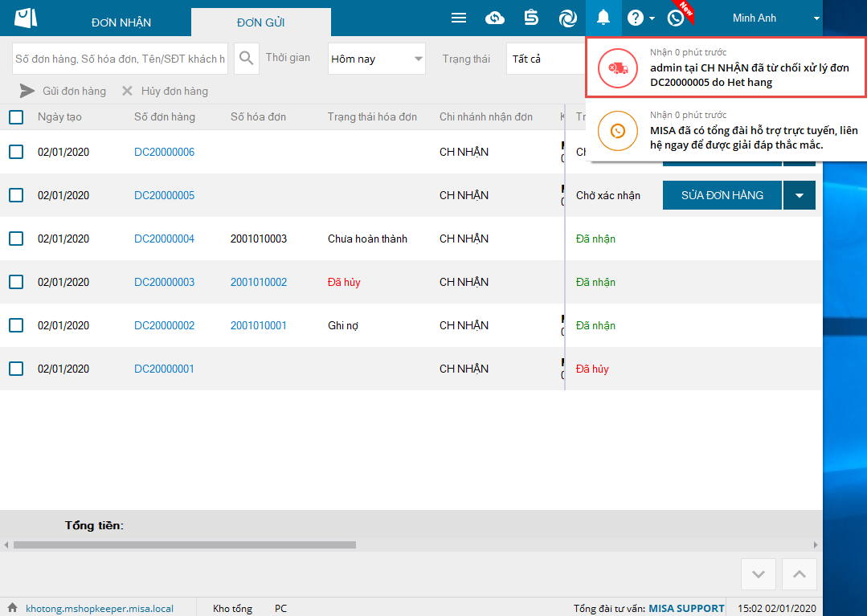Expand arrow next to SỬA ĐƠN HÀNG

pyautogui.click(x=800, y=195)
